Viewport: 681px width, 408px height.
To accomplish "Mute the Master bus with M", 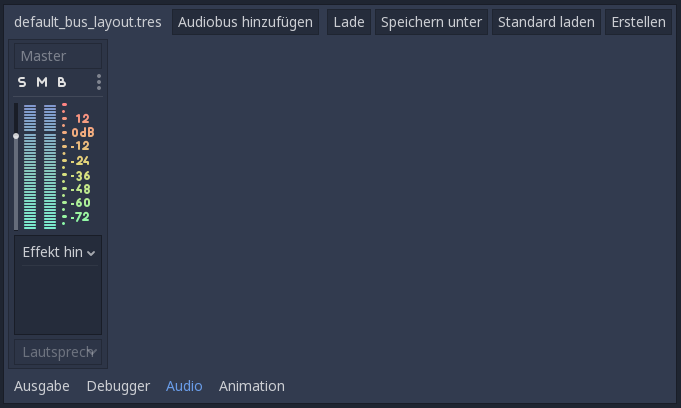I will click(42, 82).
